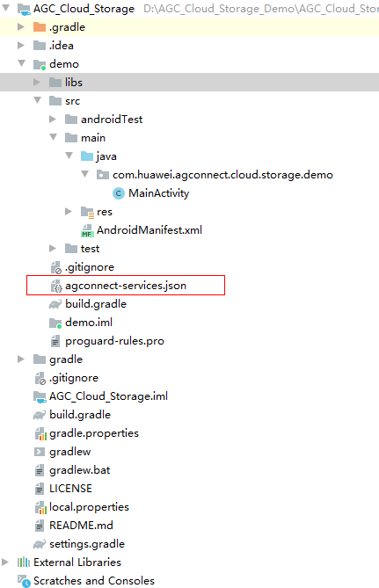Select the com.huawei.agconnect.cloud.storage.demo package
Image resolution: width=379 pixels, height=588 pixels.
click(222, 174)
